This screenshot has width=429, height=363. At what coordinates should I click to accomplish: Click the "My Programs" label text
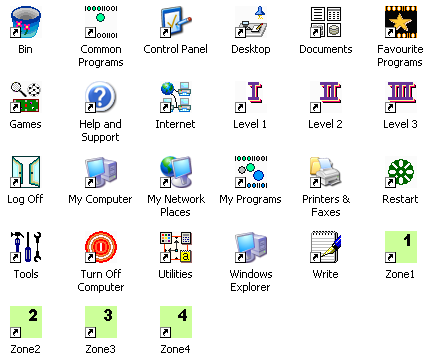(x=250, y=199)
